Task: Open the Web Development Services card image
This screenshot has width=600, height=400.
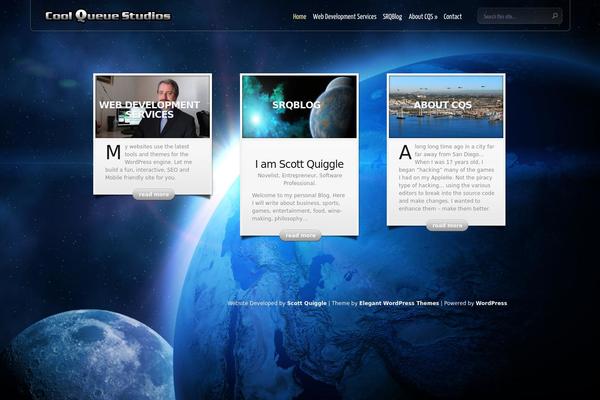Action: click(x=153, y=106)
